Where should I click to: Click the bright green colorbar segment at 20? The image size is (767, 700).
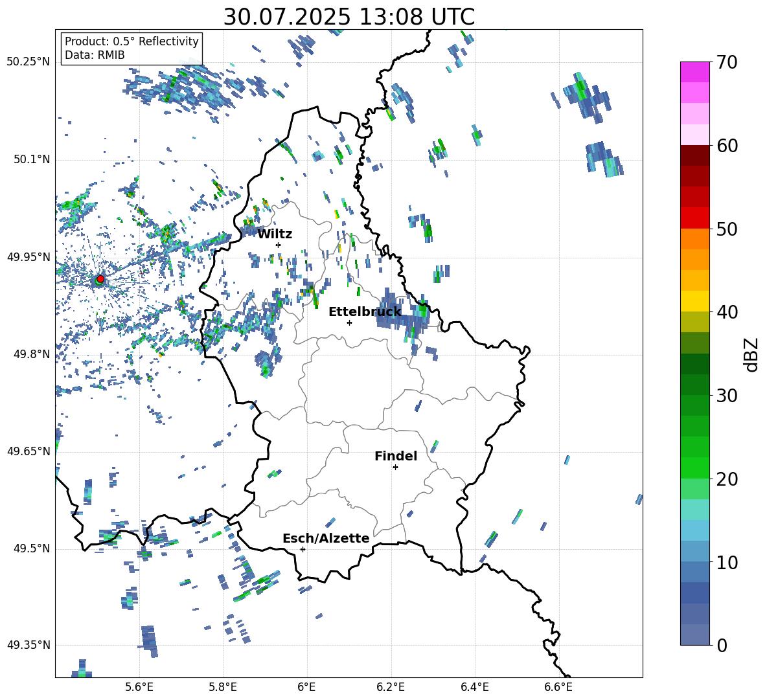pos(694,468)
